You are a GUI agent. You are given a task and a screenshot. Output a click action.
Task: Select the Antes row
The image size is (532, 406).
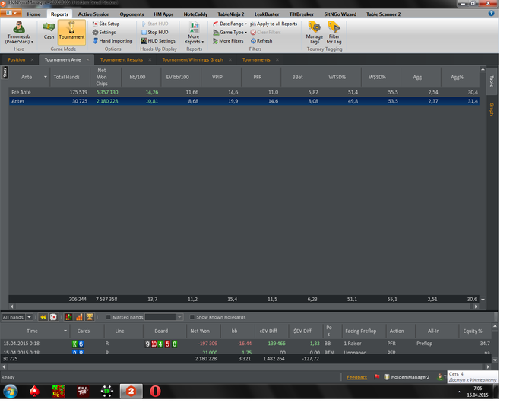[x=244, y=101]
